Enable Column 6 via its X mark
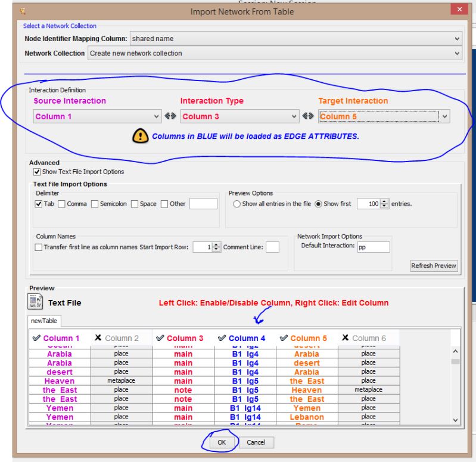This screenshot has height=462, width=476. click(345, 337)
